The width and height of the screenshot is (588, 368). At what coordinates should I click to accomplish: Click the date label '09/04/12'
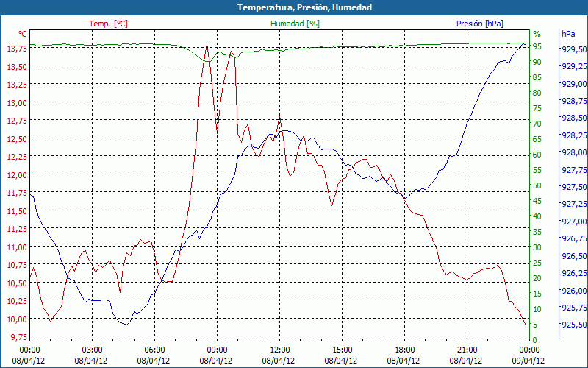coord(528,361)
